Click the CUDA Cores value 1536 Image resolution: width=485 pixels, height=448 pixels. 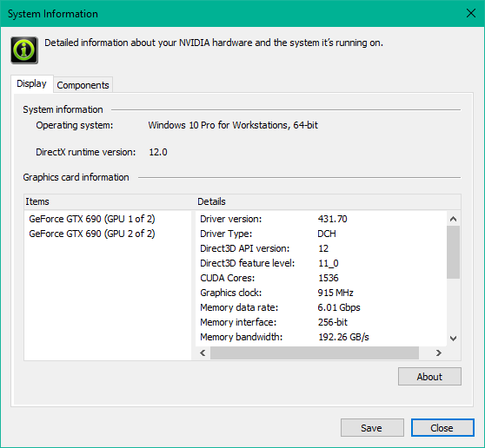pyautogui.click(x=329, y=278)
